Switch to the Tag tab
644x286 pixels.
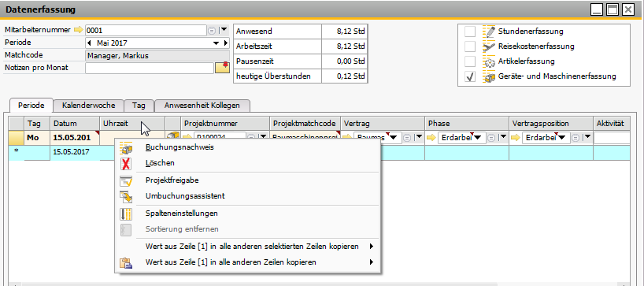point(139,106)
